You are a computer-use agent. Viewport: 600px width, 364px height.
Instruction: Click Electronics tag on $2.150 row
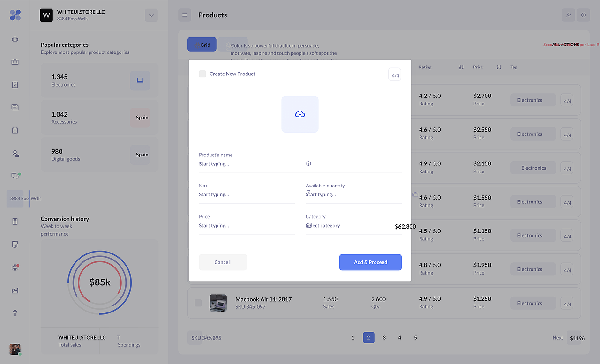point(533,168)
